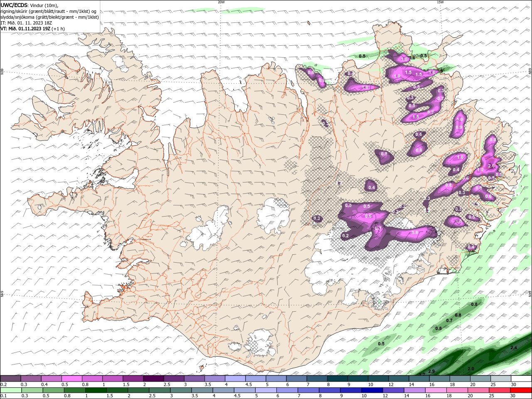Viewport: 532px width, 399px height.
Task: Click the 15W longitude label at top
Action: [440, 2]
